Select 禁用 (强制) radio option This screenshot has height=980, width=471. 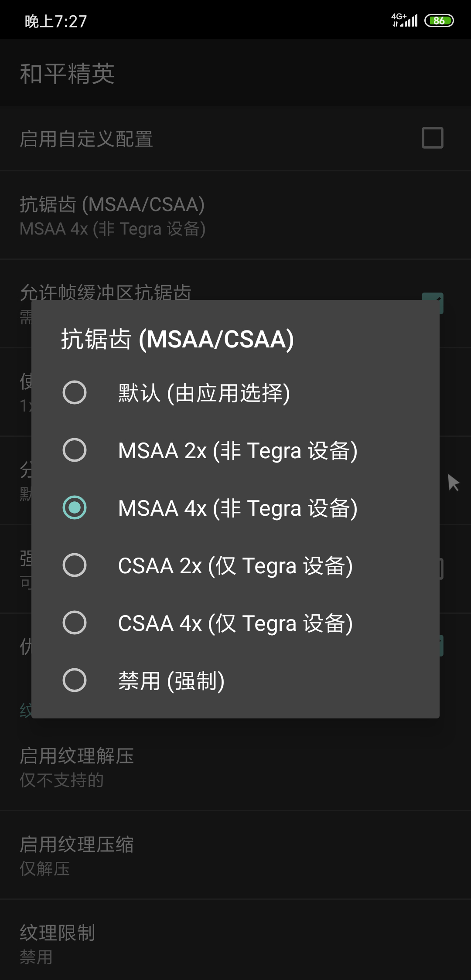point(75,680)
